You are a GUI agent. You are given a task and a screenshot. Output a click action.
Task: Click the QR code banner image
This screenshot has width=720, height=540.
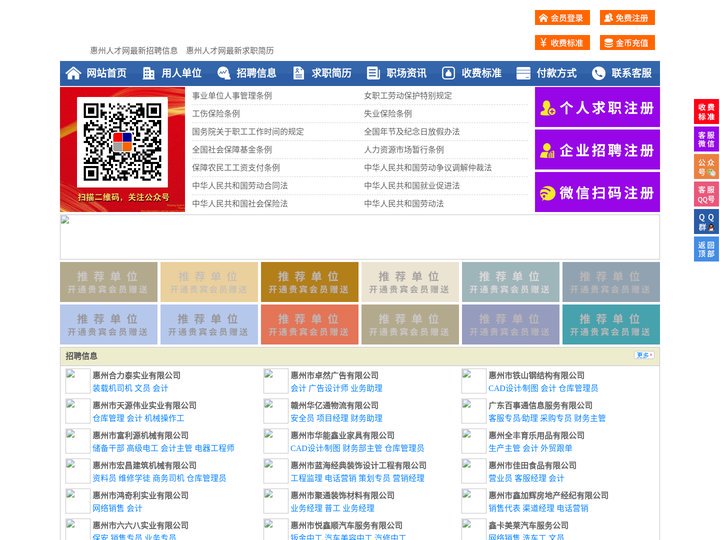[123, 150]
